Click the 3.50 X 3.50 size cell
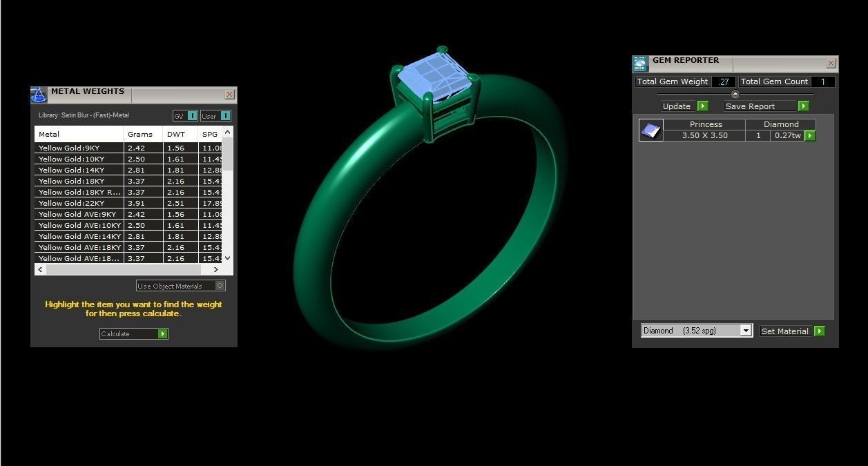Screen dimensions: 868x466 point(704,136)
